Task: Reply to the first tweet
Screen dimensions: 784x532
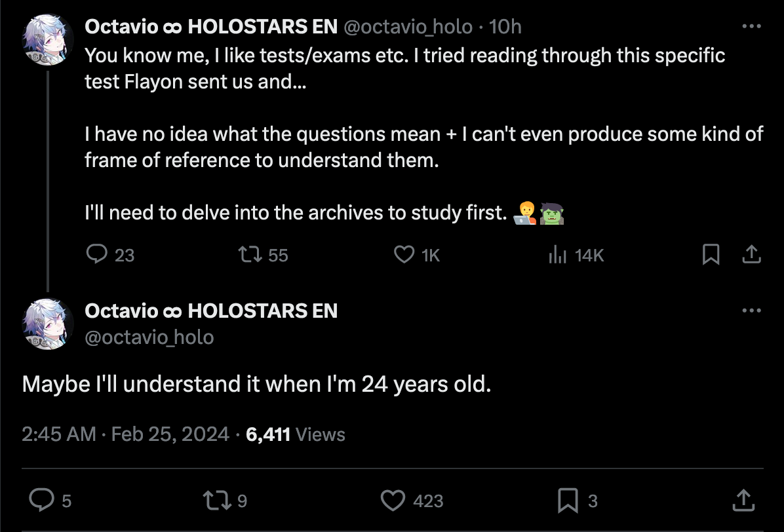Action: [97, 254]
